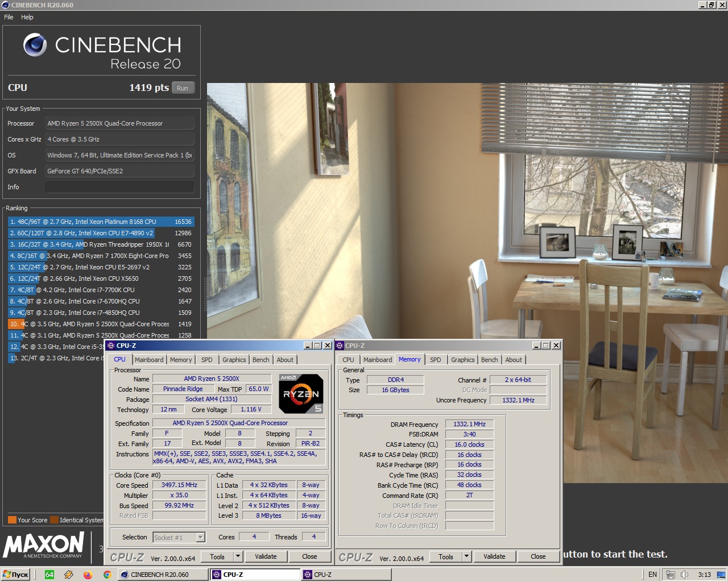Select ranking row 13, the 2C/4T entry

tap(56, 358)
